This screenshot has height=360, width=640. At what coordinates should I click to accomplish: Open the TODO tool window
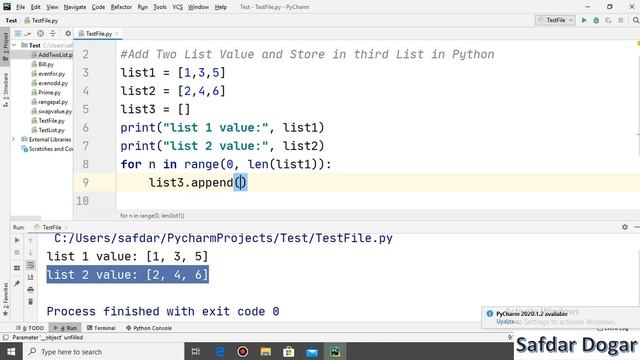(x=31, y=328)
